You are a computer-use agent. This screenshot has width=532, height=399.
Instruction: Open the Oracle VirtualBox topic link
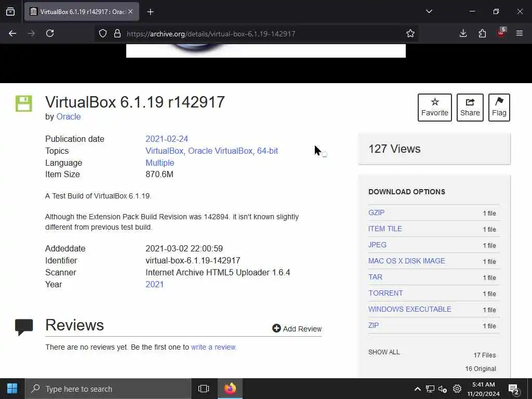(220, 151)
